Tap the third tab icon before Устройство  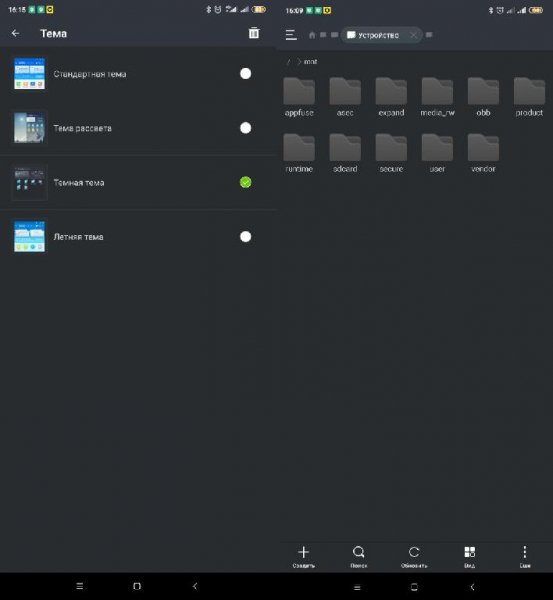click(334, 35)
